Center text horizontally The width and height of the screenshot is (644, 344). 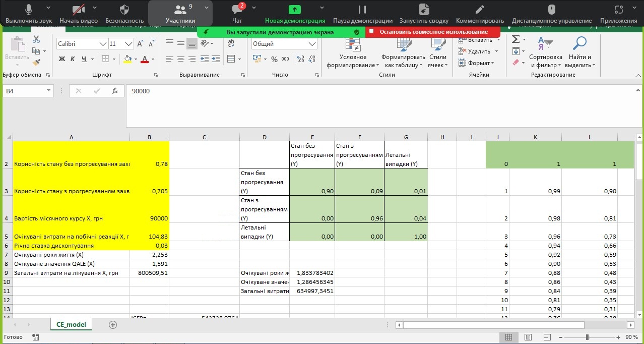click(x=181, y=59)
